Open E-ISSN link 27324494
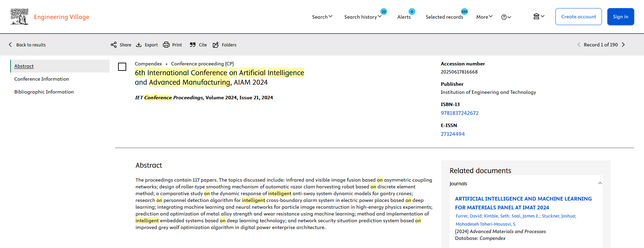644x248 pixels. coord(453,134)
